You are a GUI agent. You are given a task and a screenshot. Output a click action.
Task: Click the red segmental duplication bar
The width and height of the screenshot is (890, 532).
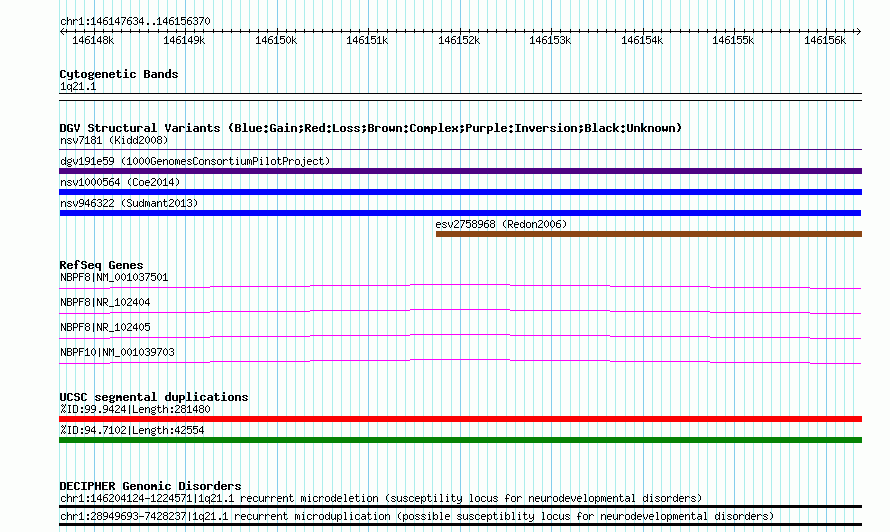click(460, 419)
